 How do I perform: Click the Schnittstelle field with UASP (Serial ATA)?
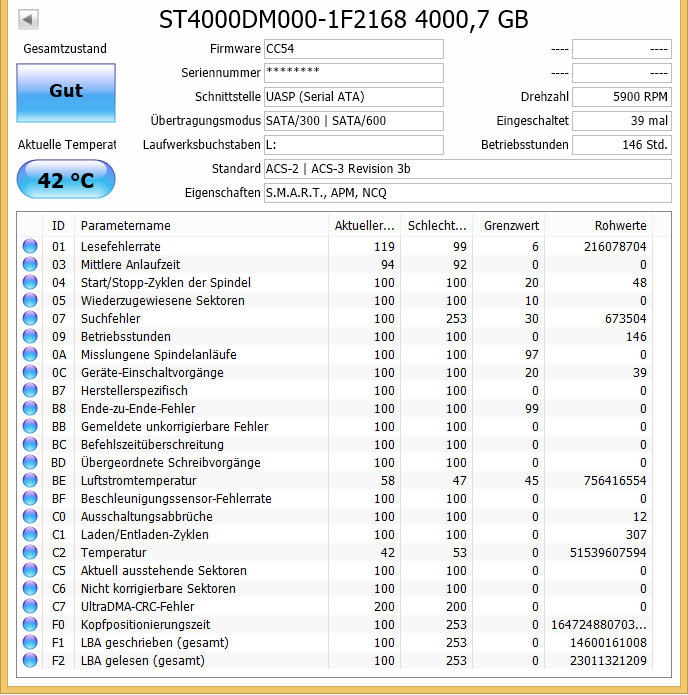tap(354, 97)
